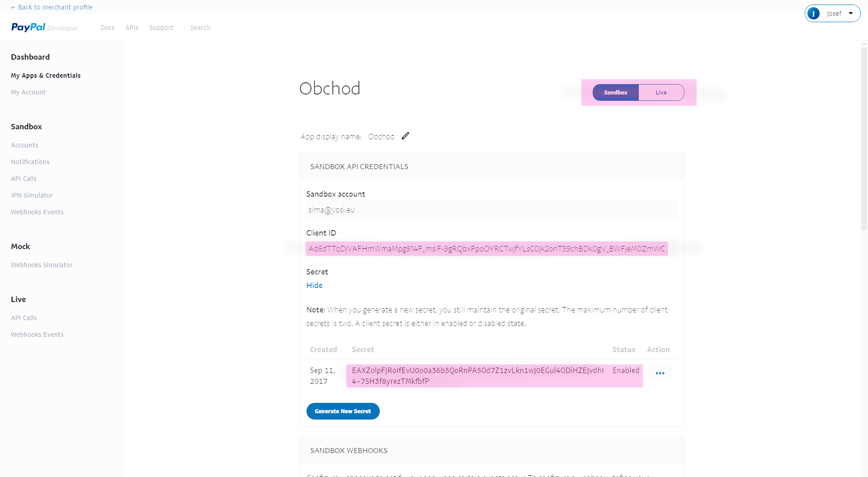
Task: Open My Account in sidebar
Action: coord(28,92)
